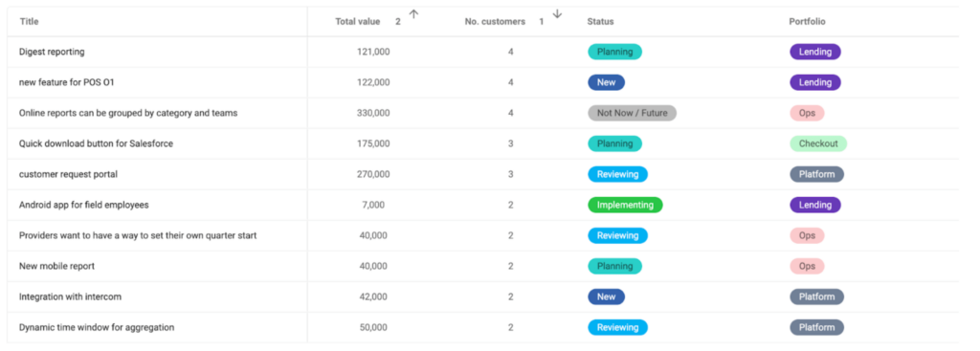Open the new feature for POS O1 title
This screenshot has width=980, height=351.
[67, 82]
